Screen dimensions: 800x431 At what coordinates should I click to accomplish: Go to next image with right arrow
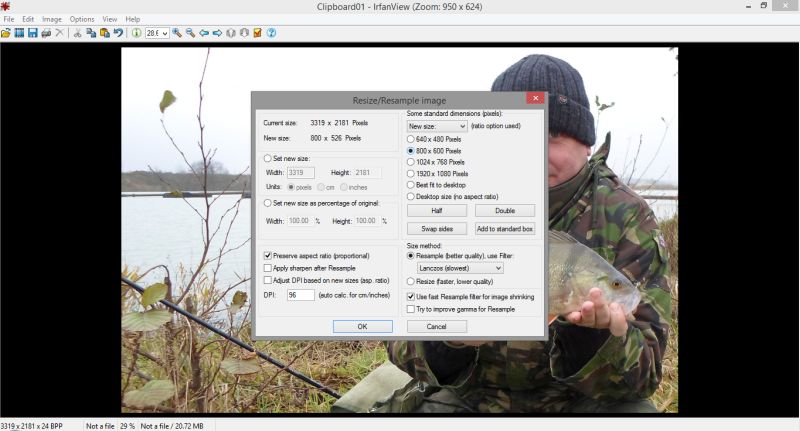click(217, 33)
